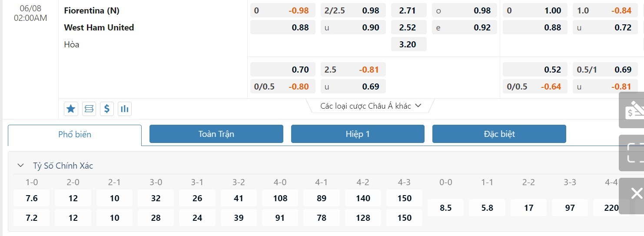The height and width of the screenshot is (236, 644).
Task: Click the stacked odds lines icon
Action: pos(89,109)
